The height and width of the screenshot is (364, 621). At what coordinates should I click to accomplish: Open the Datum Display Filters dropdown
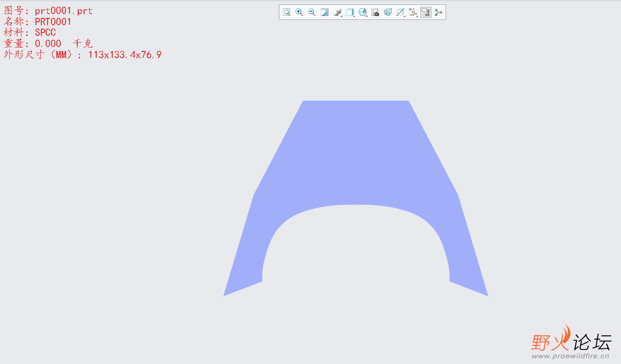pos(413,13)
